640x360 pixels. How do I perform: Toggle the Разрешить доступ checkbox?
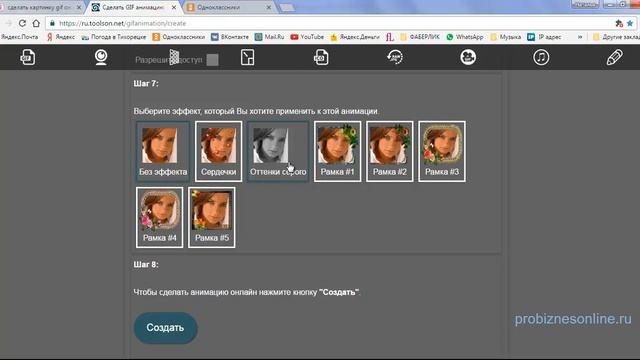(212, 60)
